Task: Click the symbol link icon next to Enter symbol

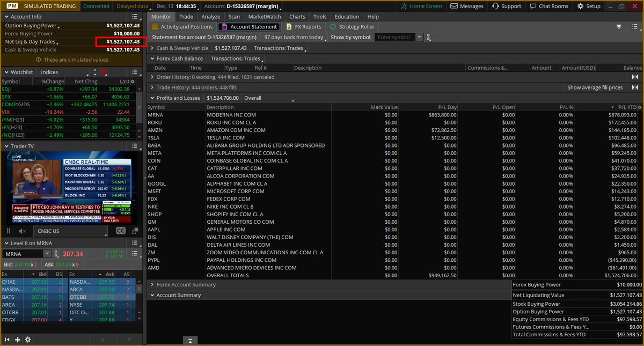Action: [428, 38]
